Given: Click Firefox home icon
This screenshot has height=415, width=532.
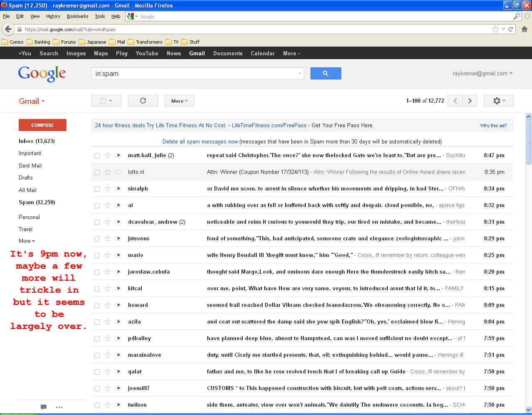Looking at the screenshot, I should coord(525,30).
